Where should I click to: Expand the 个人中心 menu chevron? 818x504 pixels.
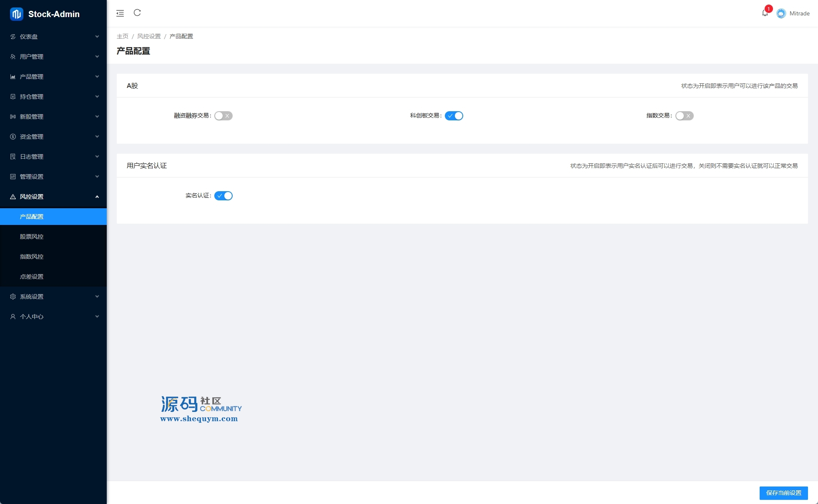click(97, 317)
